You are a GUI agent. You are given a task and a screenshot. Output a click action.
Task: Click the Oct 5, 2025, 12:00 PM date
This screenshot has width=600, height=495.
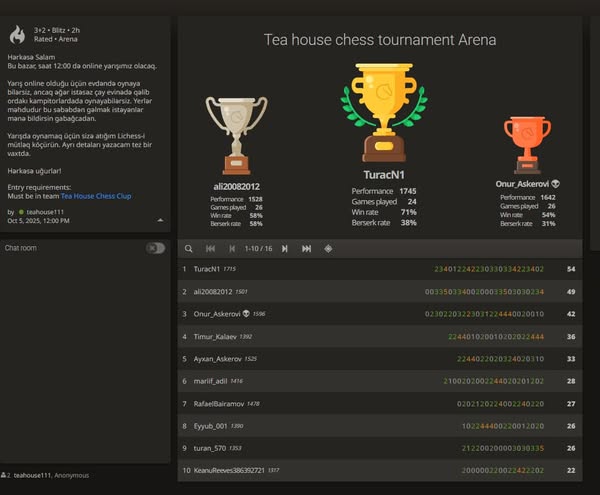click(x=38, y=221)
